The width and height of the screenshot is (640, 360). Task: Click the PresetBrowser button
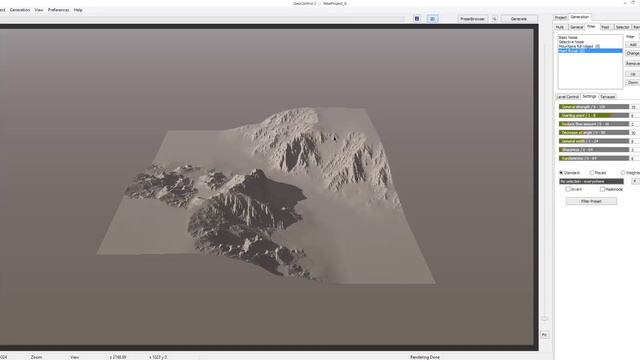[472, 19]
